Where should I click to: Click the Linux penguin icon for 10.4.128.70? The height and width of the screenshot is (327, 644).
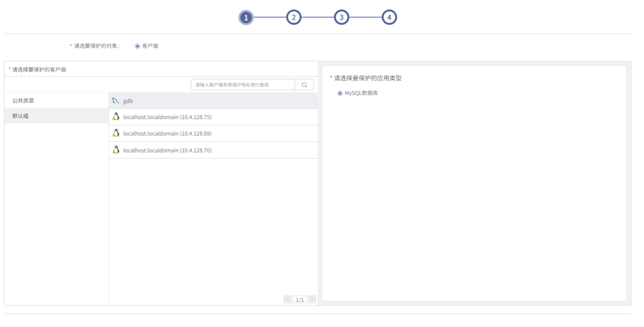pos(116,150)
